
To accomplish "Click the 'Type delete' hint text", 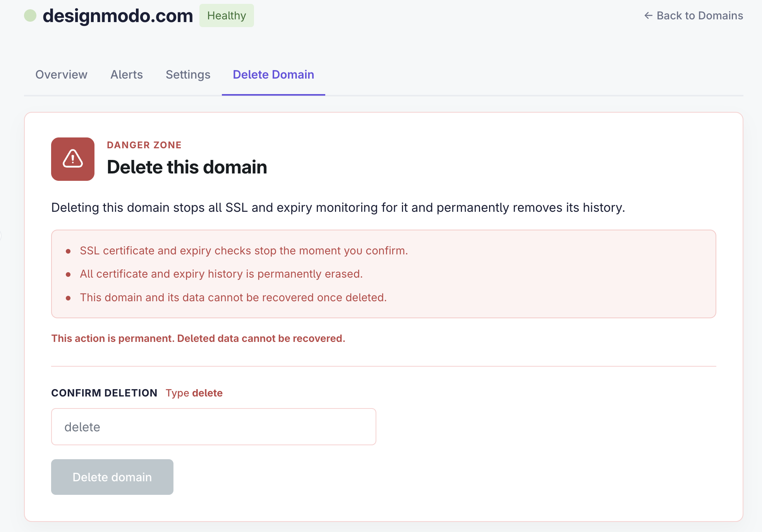I will (x=194, y=393).
